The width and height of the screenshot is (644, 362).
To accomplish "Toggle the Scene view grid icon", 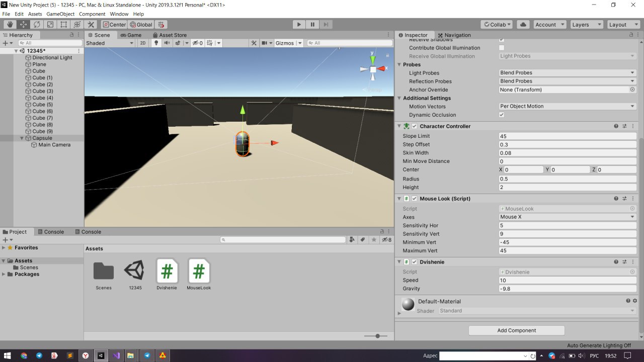I will point(210,43).
